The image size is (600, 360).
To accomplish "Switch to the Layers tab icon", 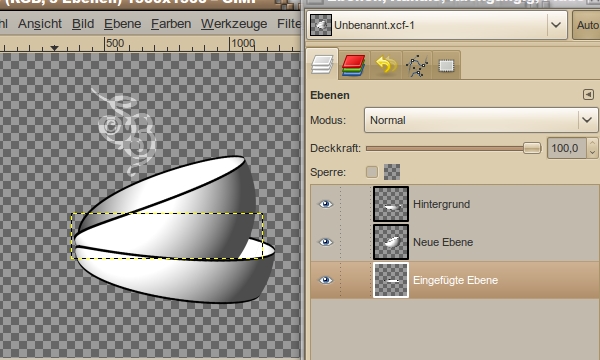I will click(322, 64).
